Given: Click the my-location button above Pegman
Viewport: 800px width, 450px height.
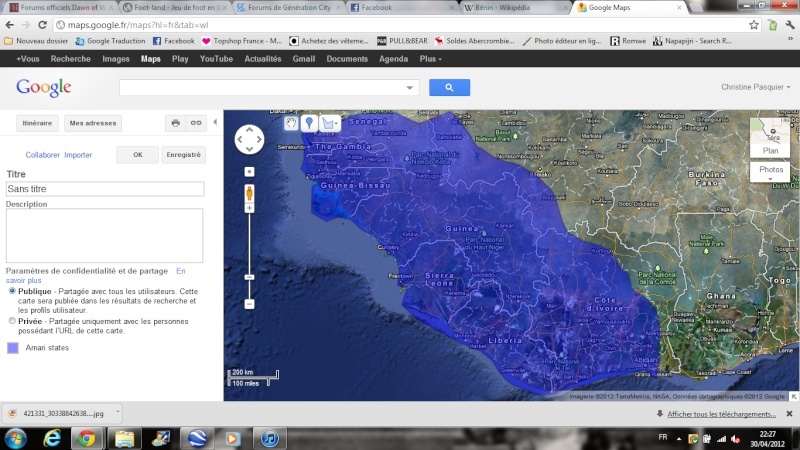Looking at the screenshot, I should pyautogui.click(x=249, y=171).
